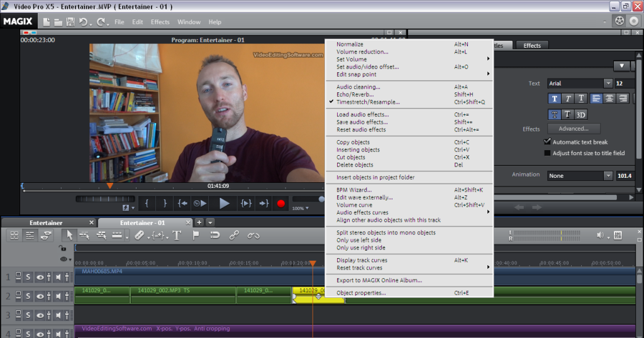
Task: Apply the bold text style
Action: pyautogui.click(x=555, y=99)
